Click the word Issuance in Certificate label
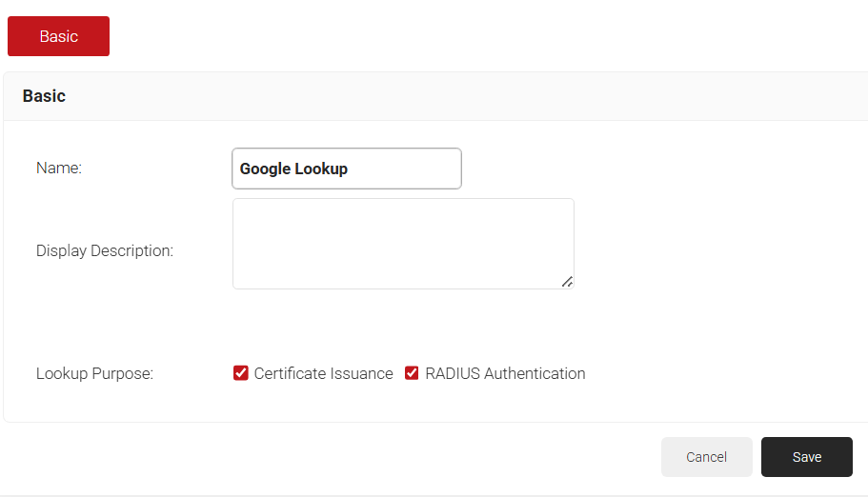This screenshot has height=497, width=868. pos(358,374)
